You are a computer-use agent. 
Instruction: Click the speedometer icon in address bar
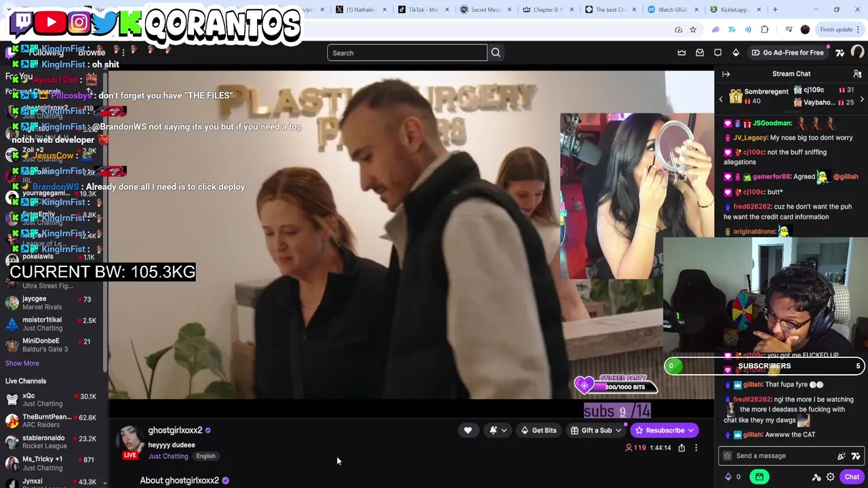(678, 30)
